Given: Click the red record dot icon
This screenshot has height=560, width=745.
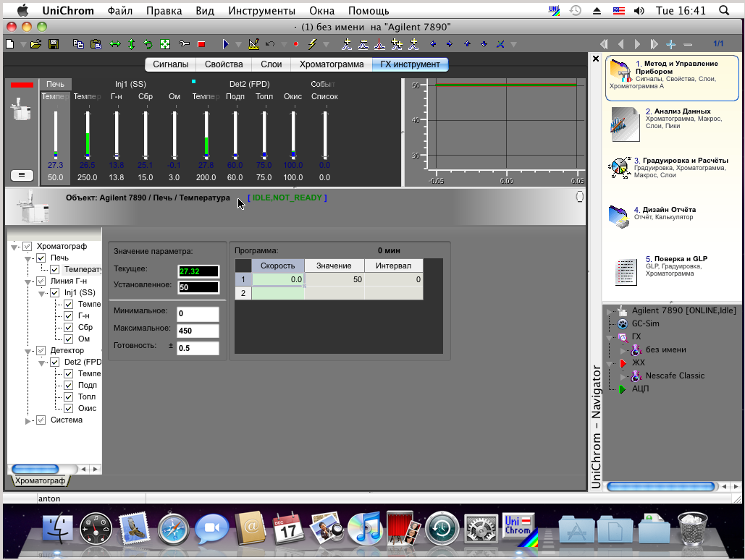Looking at the screenshot, I should click(x=295, y=44).
